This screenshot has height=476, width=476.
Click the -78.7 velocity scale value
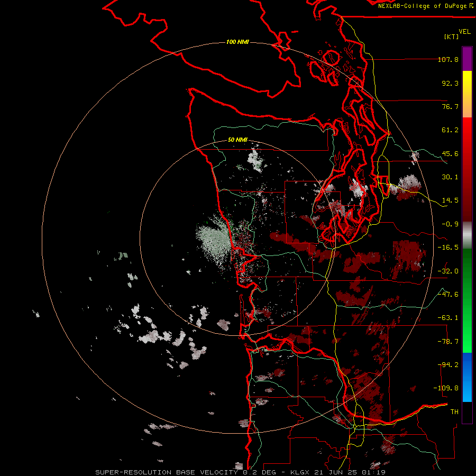pyautogui.click(x=448, y=342)
